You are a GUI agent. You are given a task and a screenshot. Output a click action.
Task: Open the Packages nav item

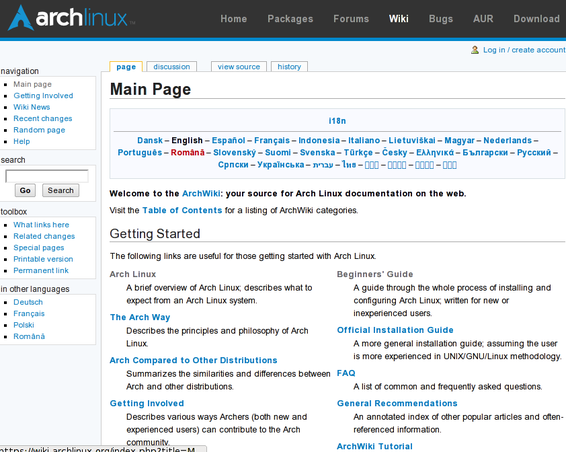coord(290,19)
